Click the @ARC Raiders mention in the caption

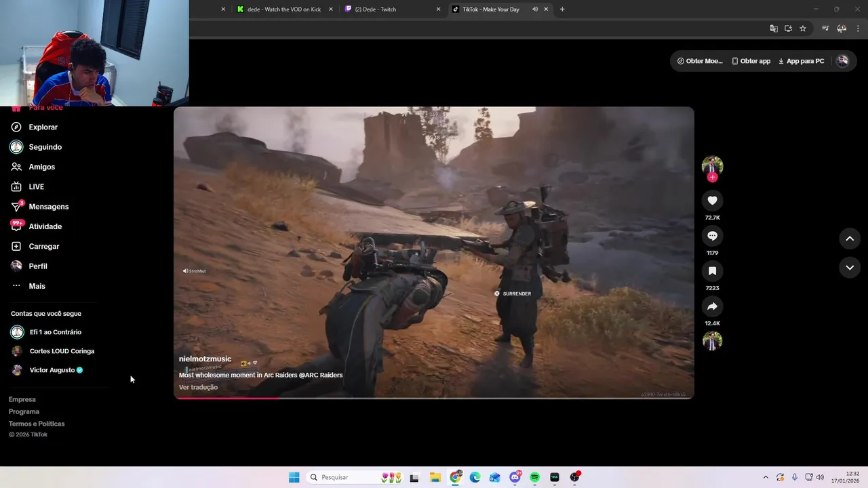click(x=321, y=375)
